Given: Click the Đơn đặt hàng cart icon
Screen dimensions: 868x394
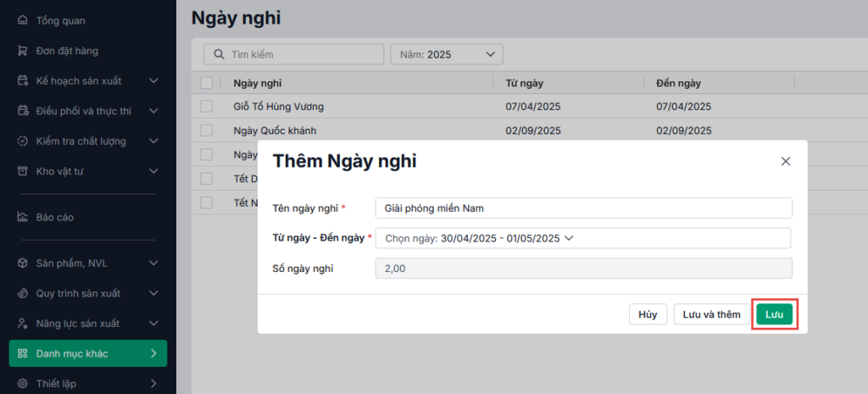Looking at the screenshot, I should pos(22,51).
